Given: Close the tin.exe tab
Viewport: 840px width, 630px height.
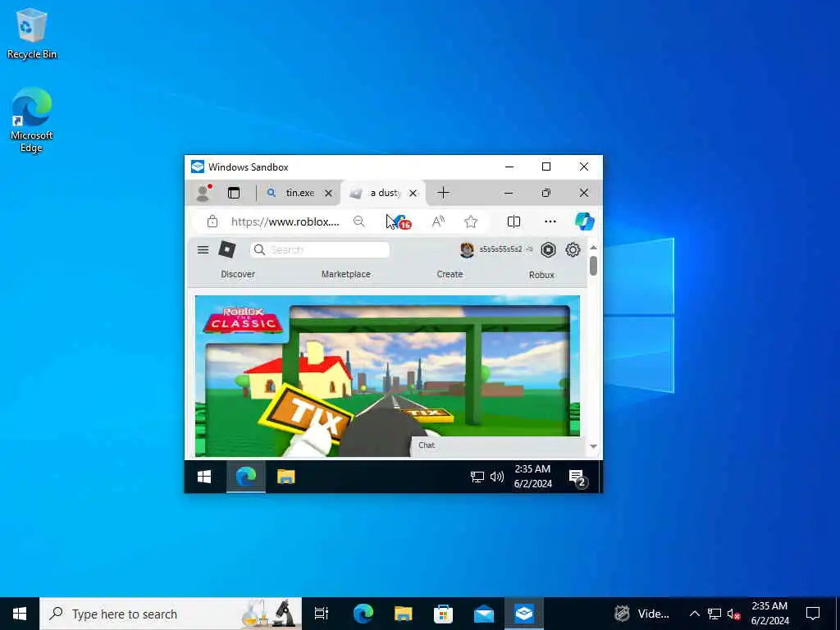Looking at the screenshot, I should point(328,193).
